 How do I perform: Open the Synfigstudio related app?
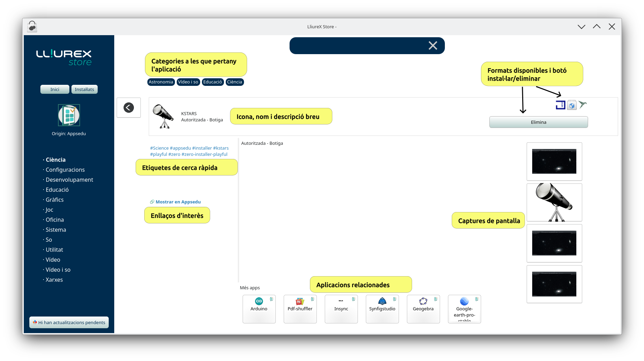point(382,309)
